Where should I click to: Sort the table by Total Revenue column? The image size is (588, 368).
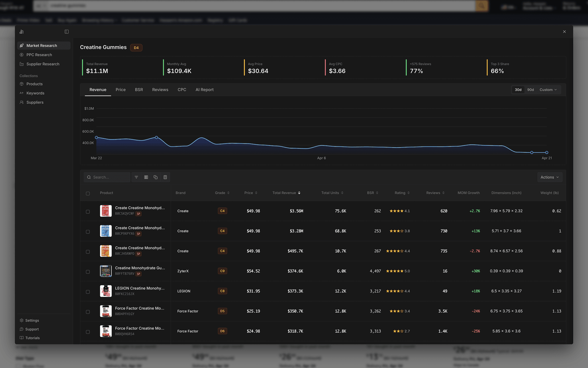pos(286,193)
